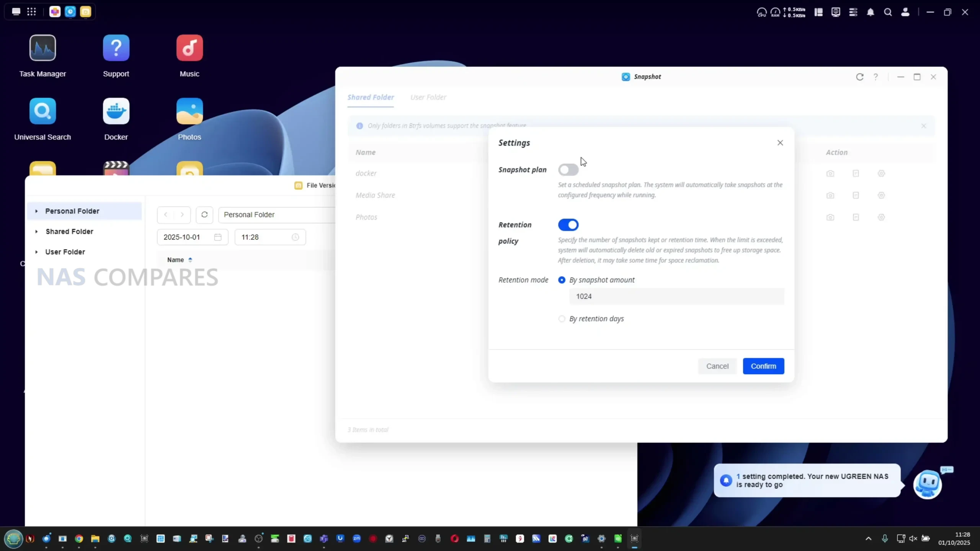Switch to the User Folder tab
This screenshot has height=551, width=980.
click(428, 97)
